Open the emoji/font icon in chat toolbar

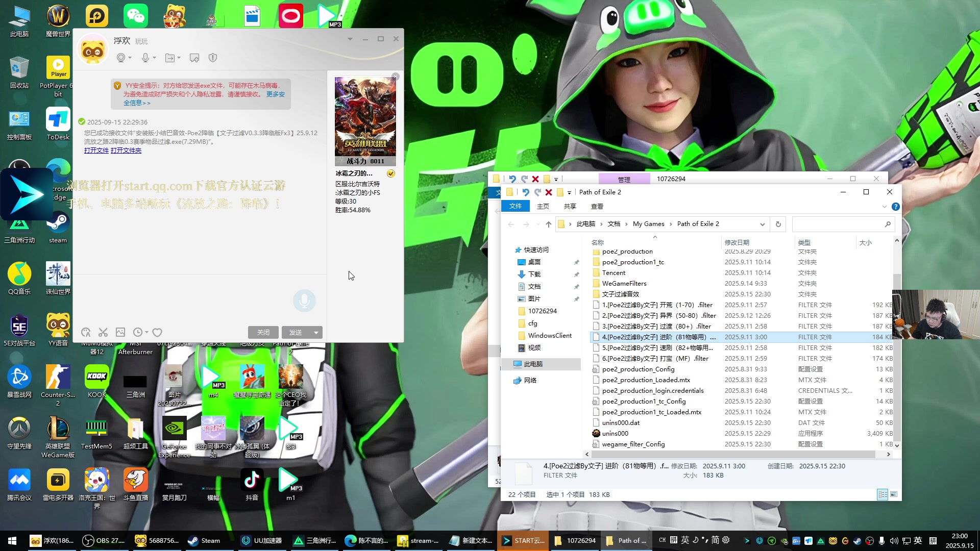click(86, 333)
